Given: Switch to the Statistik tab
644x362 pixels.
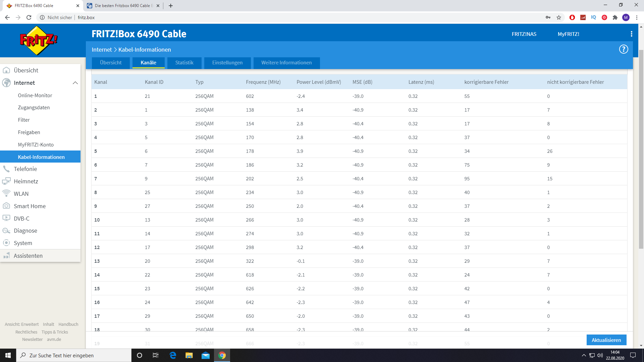Looking at the screenshot, I should pyautogui.click(x=184, y=63).
